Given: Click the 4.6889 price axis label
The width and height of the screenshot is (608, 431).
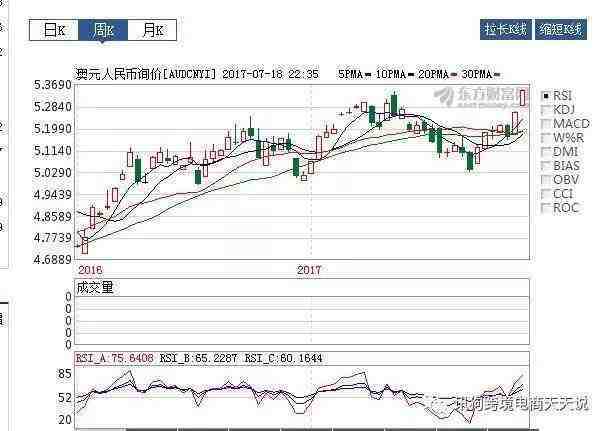Looking at the screenshot, I should click(x=53, y=259).
